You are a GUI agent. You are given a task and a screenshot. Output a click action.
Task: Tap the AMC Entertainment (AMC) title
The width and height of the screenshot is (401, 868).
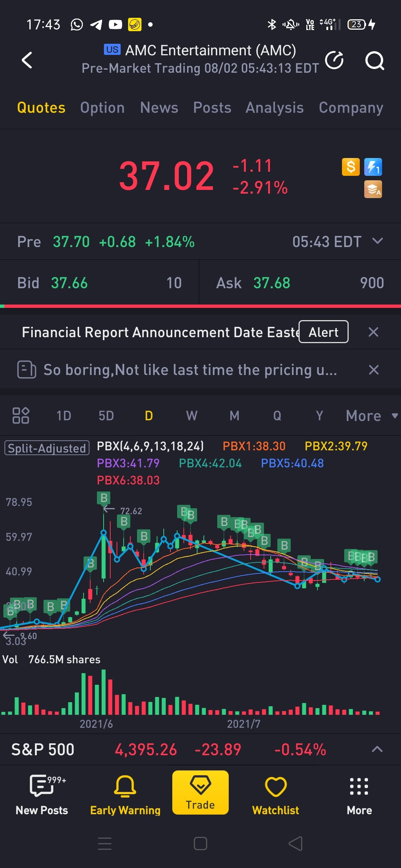click(211, 50)
